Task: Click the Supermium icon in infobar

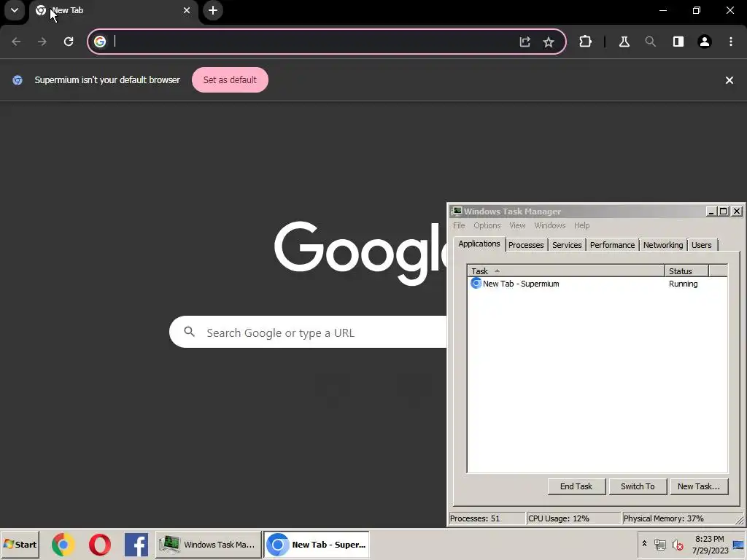Action: click(x=18, y=80)
